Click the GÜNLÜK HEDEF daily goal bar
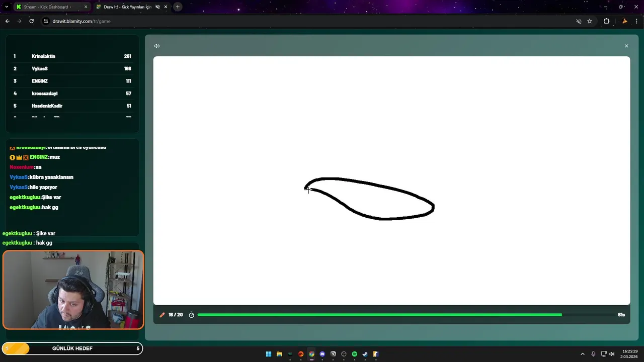 72,348
